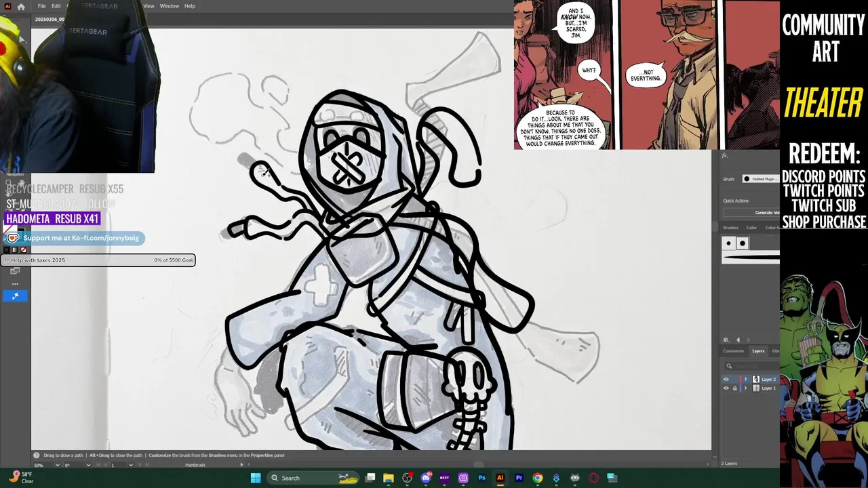Open Photoshop from the taskbar
Image resolution: width=868 pixels, height=488 pixels.
(481, 478)
